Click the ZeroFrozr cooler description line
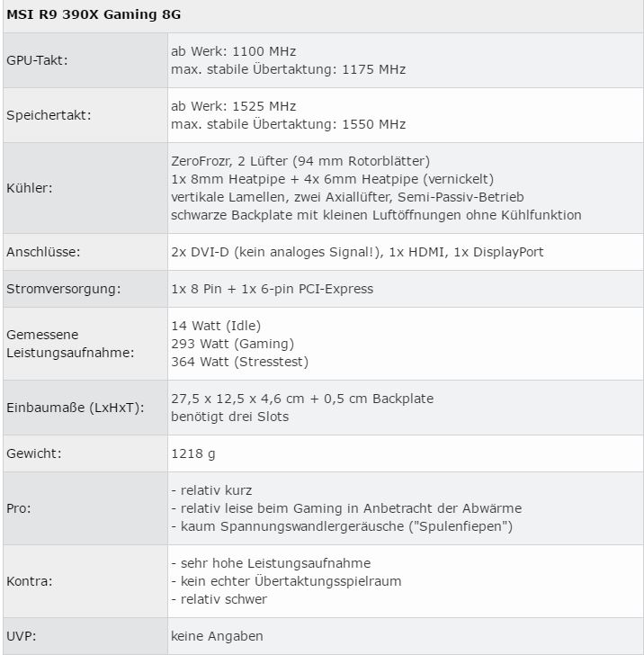Viewport: 644px width, 655px height. [x=300, y=161]
